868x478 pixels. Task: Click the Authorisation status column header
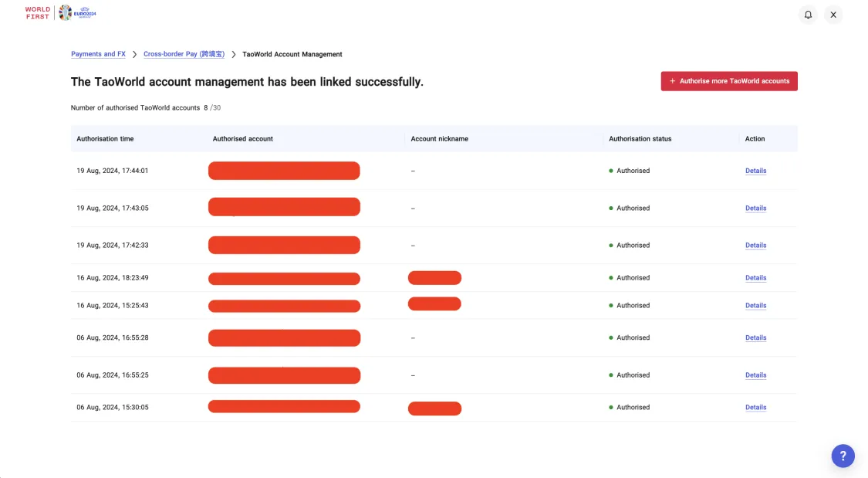pyautogui.click(x=640, y=139)
